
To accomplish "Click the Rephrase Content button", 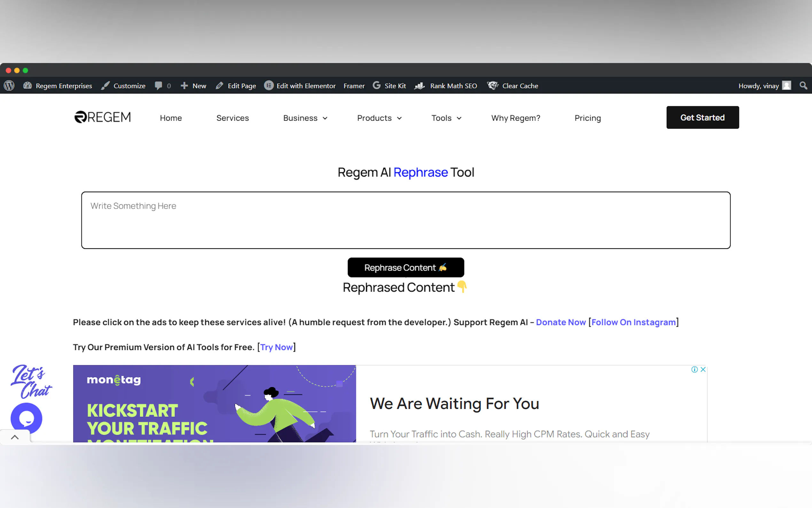I will click(x=405, y=267).
